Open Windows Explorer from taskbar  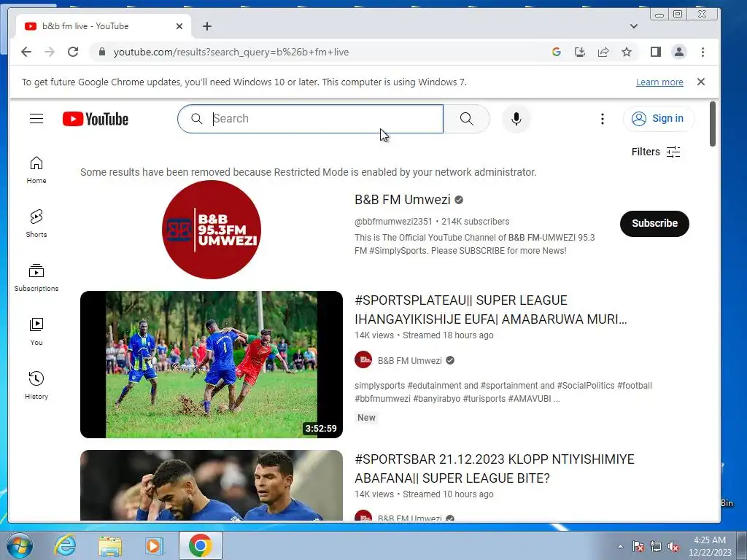pyautogui.click(x=110, y=545)
